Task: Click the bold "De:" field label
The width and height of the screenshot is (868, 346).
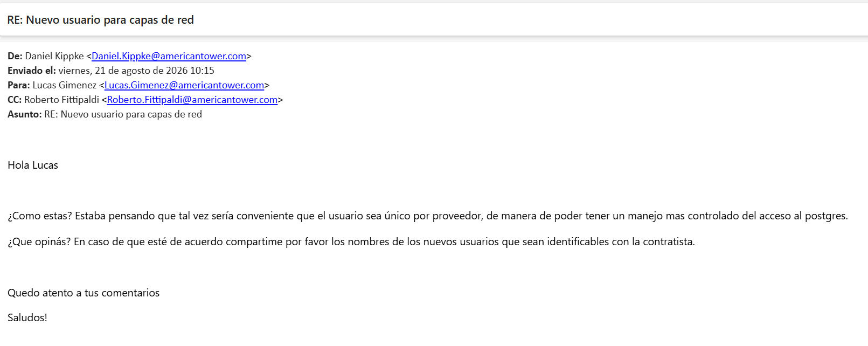Action: (15, 56)
